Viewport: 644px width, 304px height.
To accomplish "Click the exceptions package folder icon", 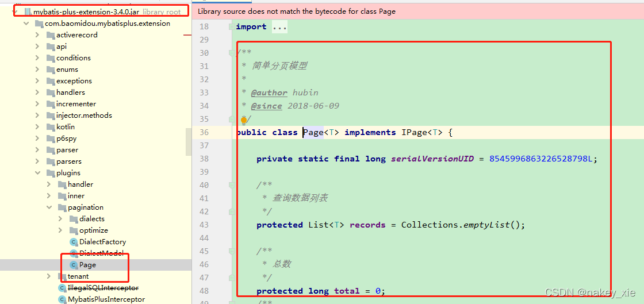I will 50,81.
